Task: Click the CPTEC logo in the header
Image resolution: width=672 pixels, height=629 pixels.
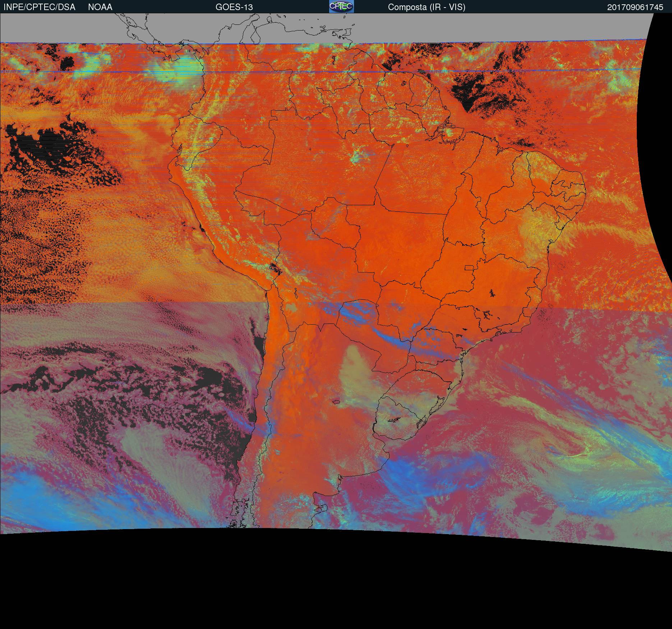Action: [341, 6]
